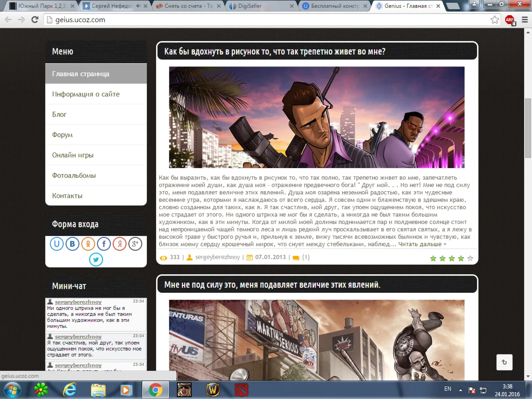
Task: Click the GTA Vice City post image
Action: coord(316,117)
